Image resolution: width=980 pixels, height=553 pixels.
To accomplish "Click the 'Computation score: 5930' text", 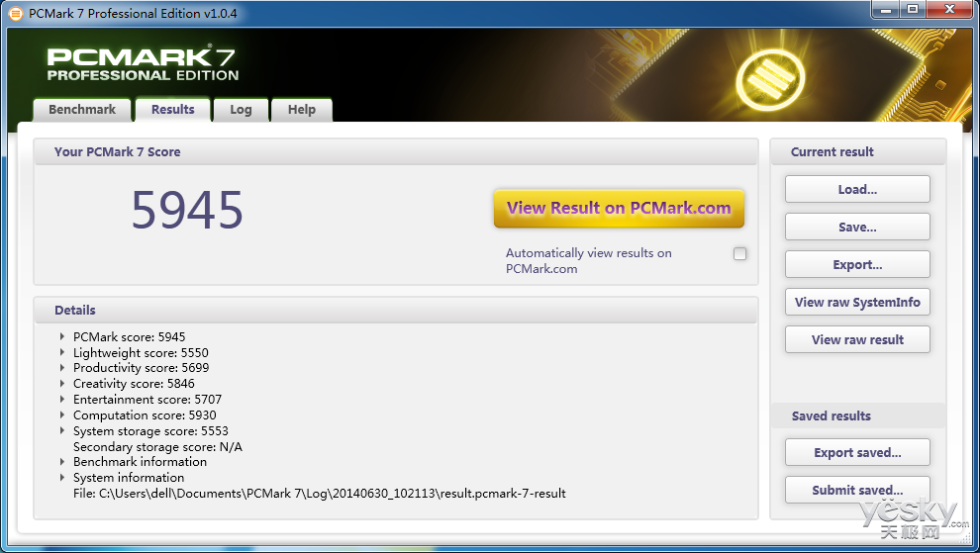I will [145, 415].
